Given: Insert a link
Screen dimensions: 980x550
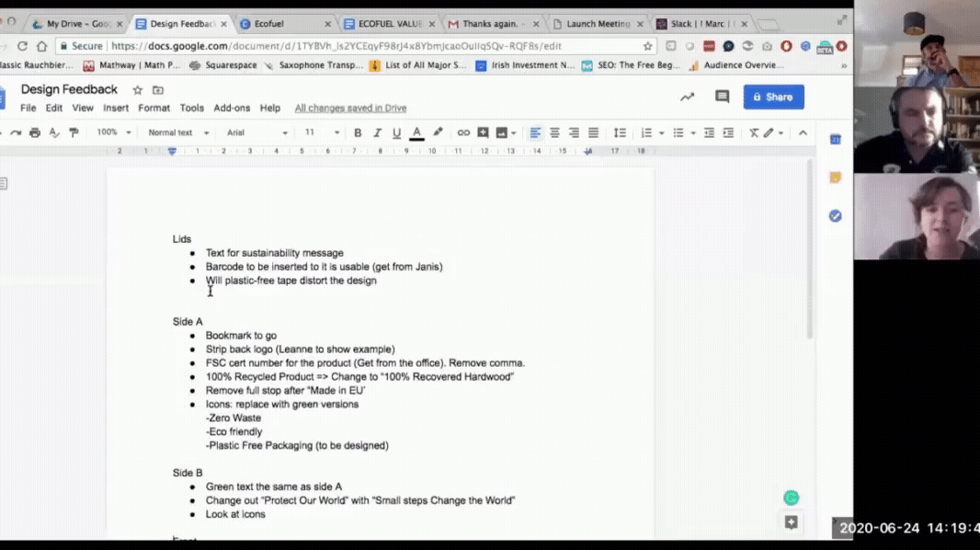Looking at the screenshot, I should tap(463, 132).
